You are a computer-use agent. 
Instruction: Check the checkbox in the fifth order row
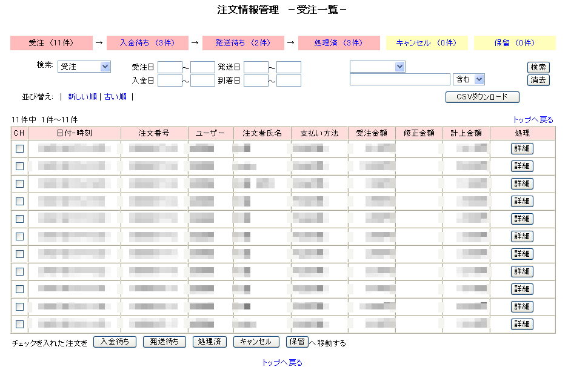pos(19,219)
